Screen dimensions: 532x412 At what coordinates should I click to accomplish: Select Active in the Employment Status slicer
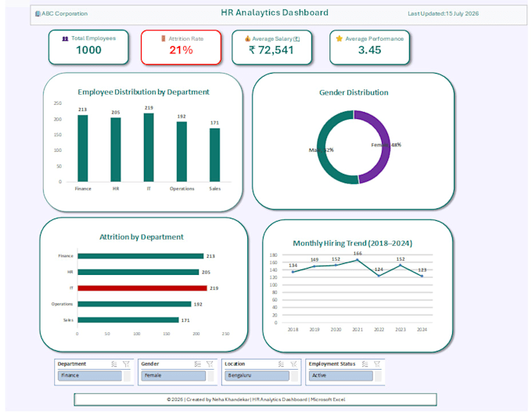click(x=340, y=376)
